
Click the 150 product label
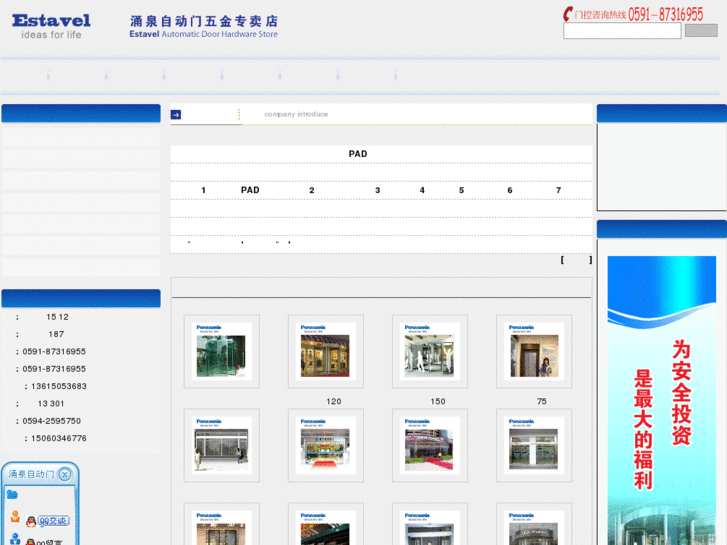coord(438,401)
